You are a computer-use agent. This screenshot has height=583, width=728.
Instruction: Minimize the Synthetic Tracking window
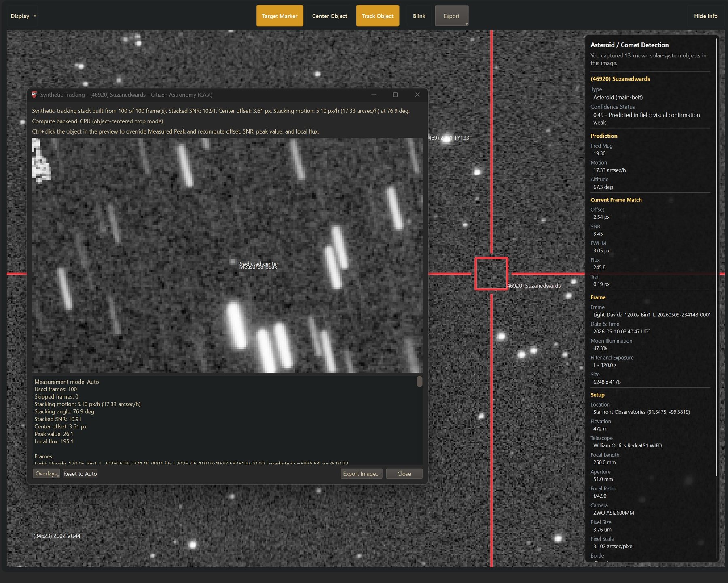click(374, 95)
